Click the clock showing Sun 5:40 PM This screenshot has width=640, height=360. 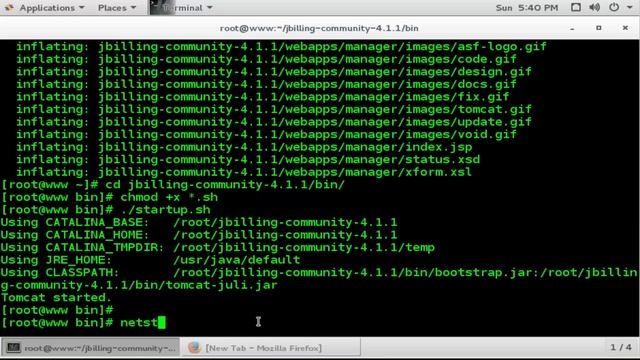click(x=527, y=8)
